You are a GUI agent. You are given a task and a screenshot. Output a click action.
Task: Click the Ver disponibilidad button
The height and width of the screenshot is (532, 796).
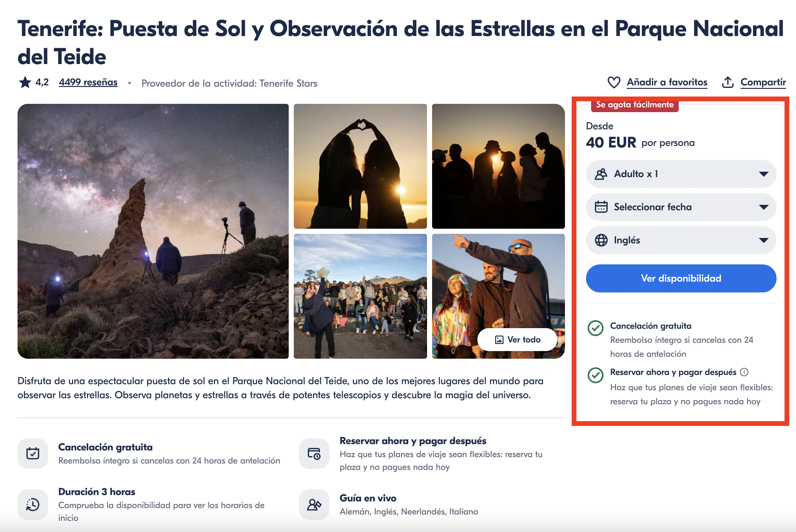(x=681, y=278)
